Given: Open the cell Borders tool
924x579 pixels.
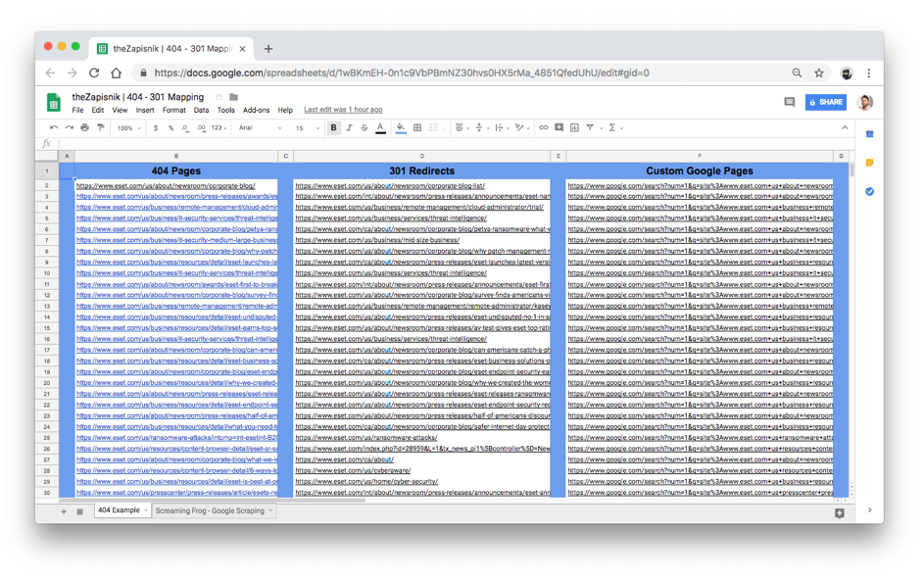Looking at the screenshot, I should click(417, 127).
